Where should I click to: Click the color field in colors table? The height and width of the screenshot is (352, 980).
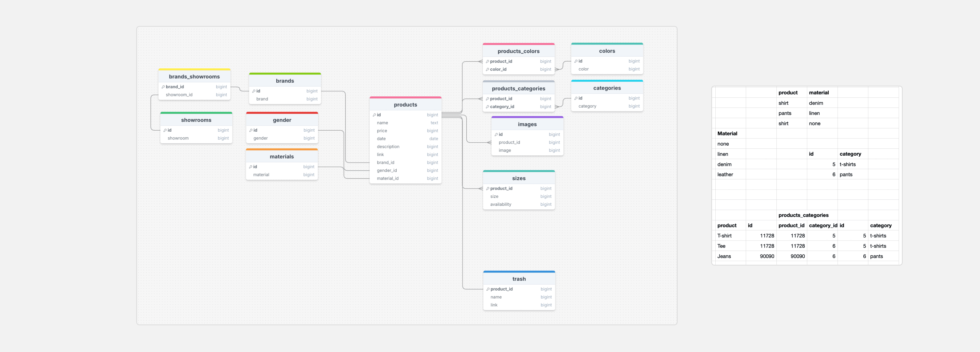click(607, 69)
